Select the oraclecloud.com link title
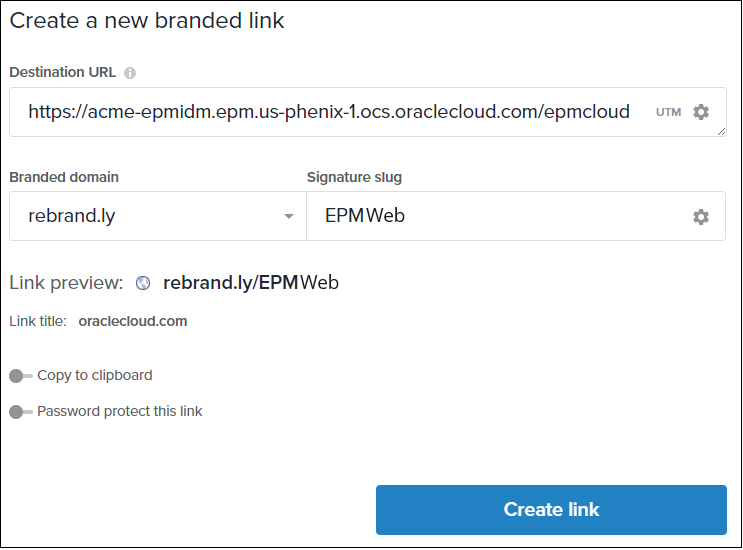The width and height of the screenshot is (743, 550). tap(133, 321)
